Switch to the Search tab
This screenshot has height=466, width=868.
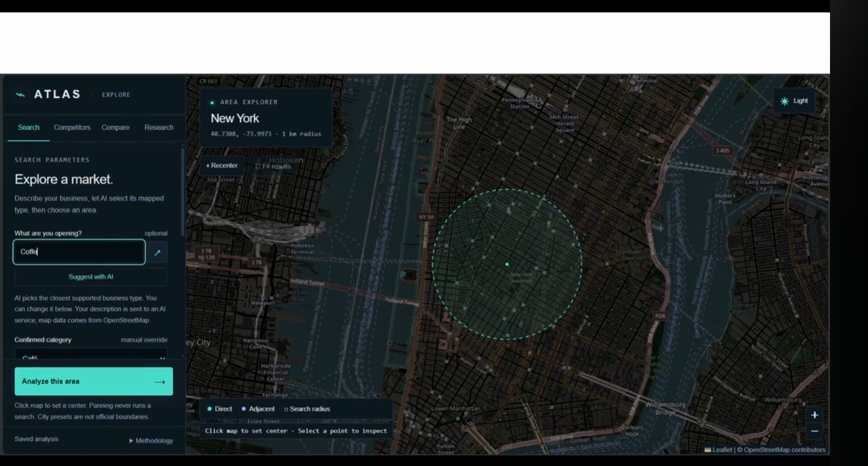[x=28, y=127]
